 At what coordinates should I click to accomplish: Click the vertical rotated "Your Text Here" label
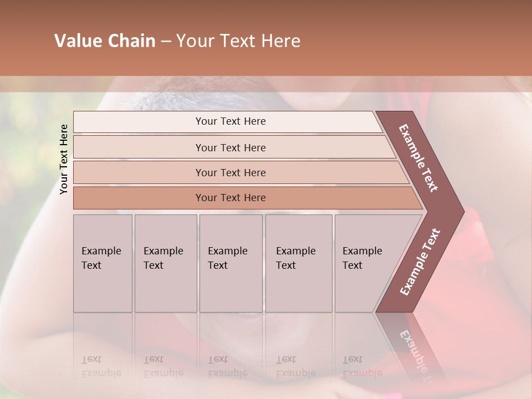(64, 159)
